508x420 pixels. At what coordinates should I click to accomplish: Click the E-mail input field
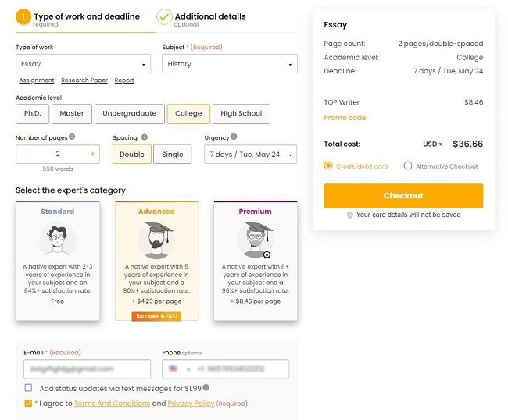[88, 369]
